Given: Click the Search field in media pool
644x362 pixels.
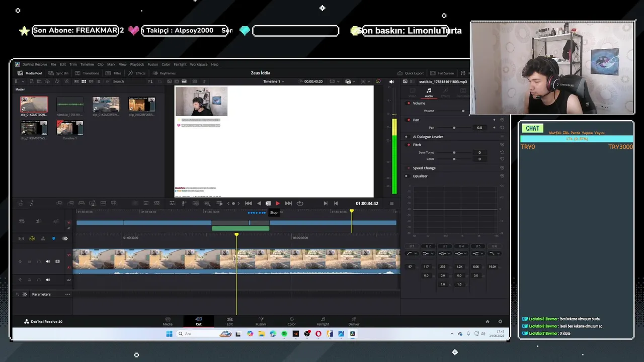Looking at the screenshot, I should [128, 81].
